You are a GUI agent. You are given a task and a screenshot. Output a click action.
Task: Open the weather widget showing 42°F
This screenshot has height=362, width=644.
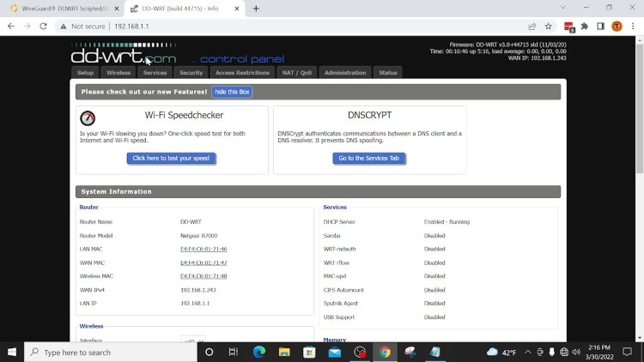tap(501, 353)
